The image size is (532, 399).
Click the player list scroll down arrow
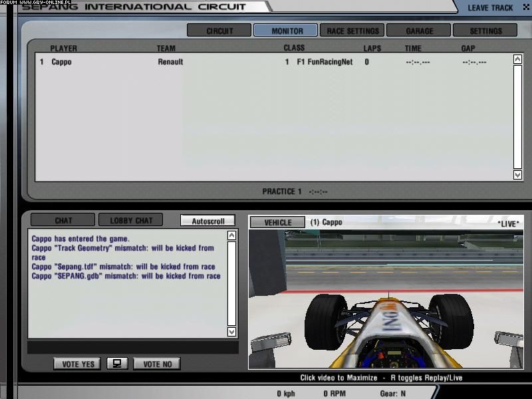pos(517,175)
